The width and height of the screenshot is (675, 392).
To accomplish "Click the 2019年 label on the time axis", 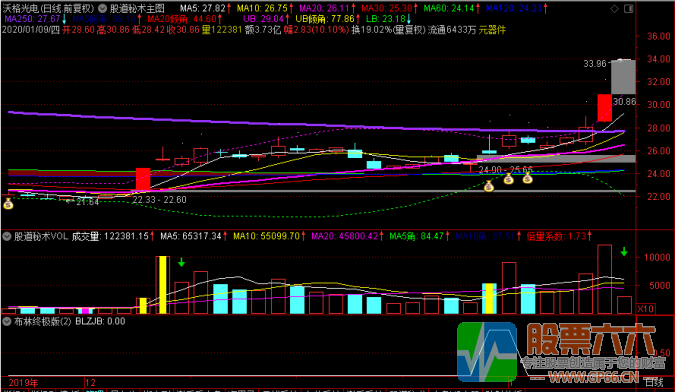I will [x=23, y=383].
